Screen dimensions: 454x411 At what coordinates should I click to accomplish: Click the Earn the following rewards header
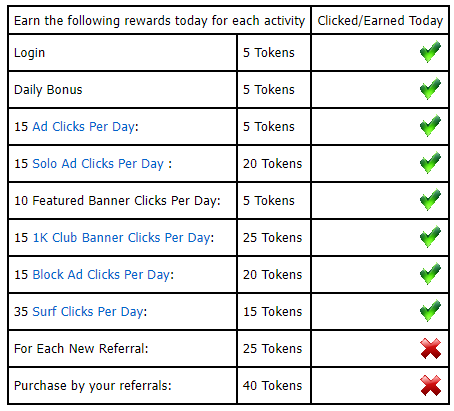point(160,21)
